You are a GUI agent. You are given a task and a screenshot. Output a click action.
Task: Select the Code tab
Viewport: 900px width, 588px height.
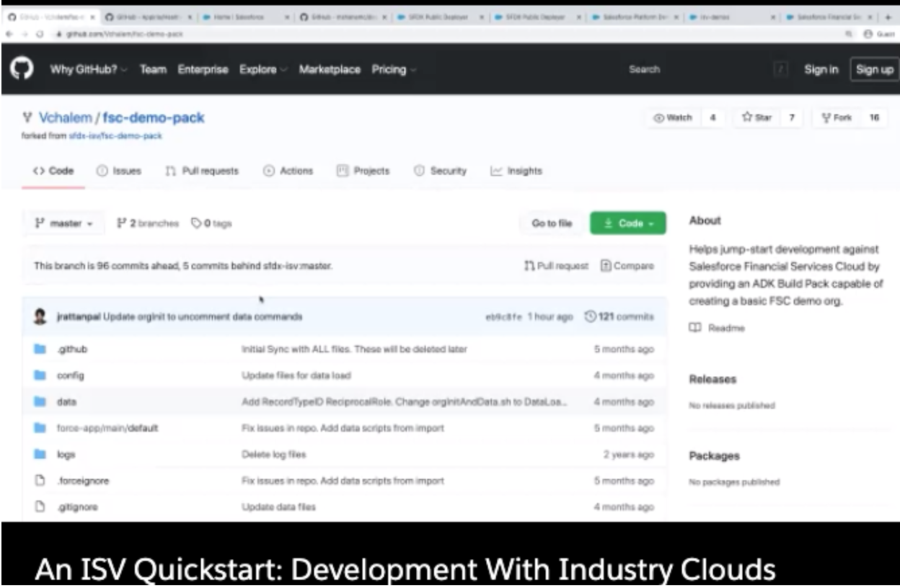point(53,171)
